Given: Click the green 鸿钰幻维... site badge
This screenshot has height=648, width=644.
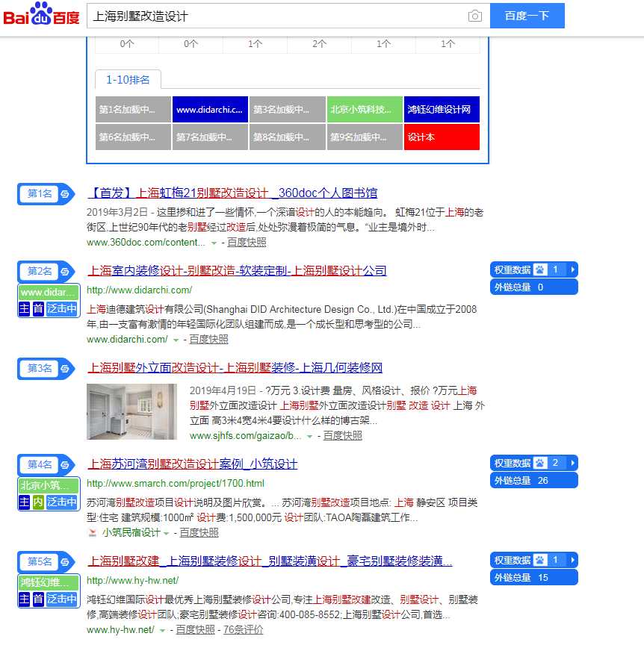Looking at the screenshot, I should (49, 583).
